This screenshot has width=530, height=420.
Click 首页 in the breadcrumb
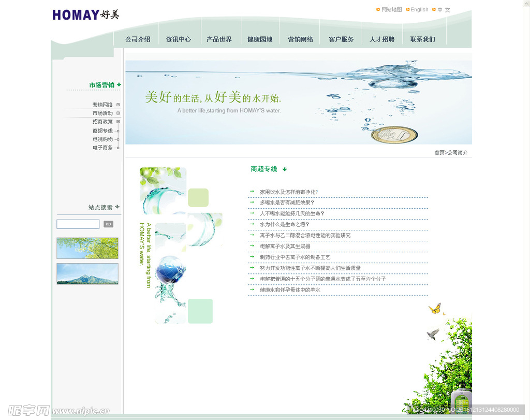point(439,152)
